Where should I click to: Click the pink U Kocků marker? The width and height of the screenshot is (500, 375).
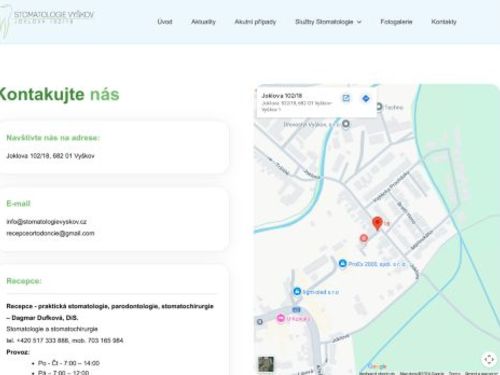pyautogui.click(x=281, y=318)
